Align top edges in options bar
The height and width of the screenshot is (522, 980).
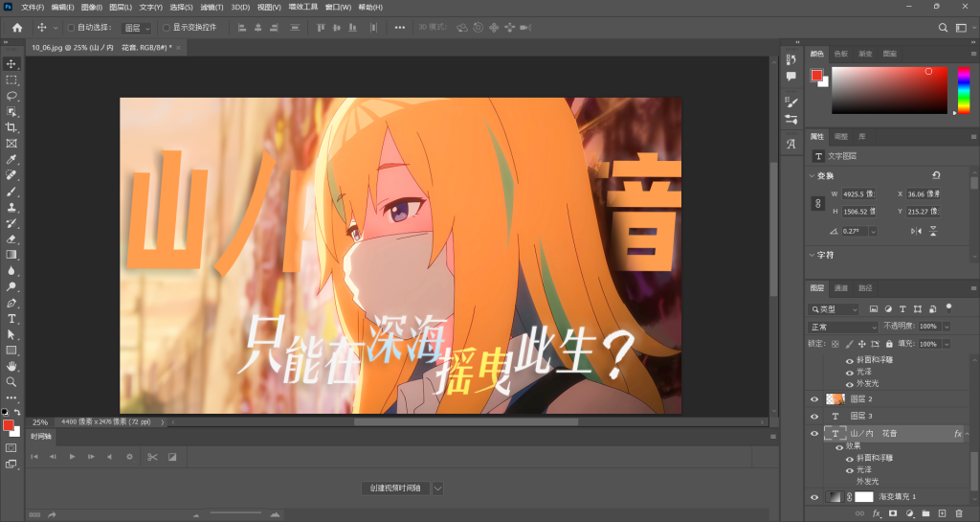[321, 28]
